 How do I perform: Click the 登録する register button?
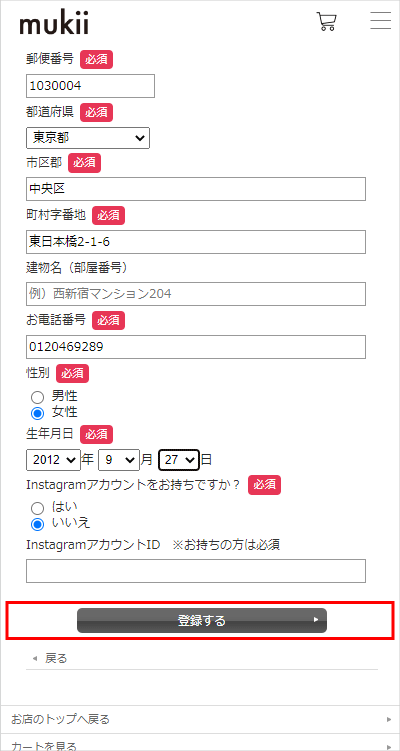pyautogui.click(x=202, y=621)
